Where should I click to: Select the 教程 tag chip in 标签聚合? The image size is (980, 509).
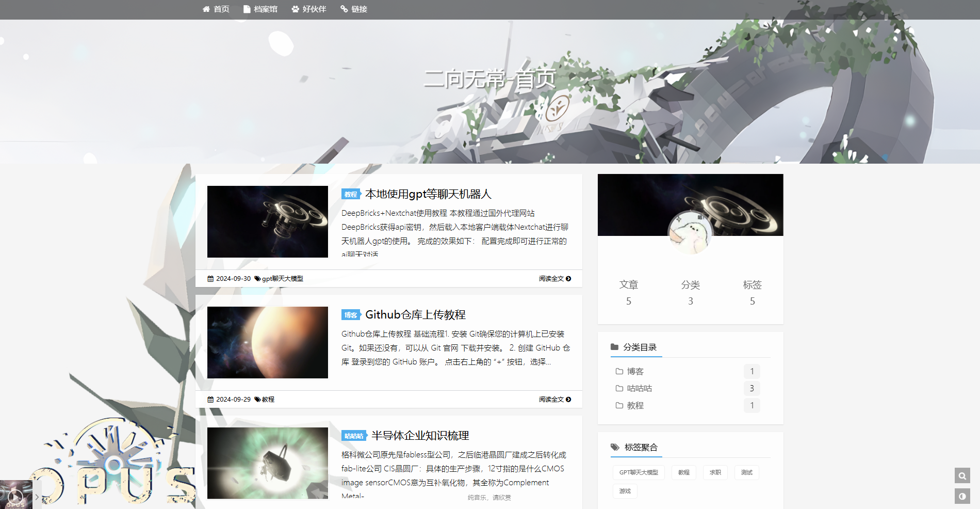coord(683,472)
